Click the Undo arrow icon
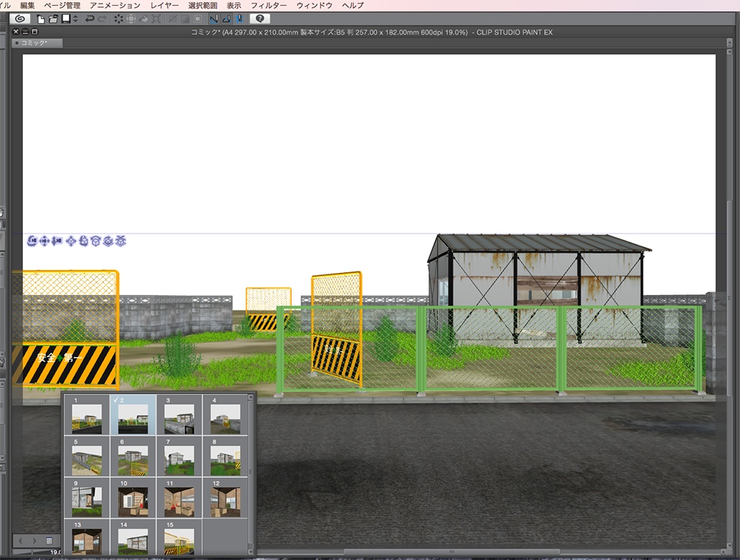 pyautogui.click(x=90, y=19)
